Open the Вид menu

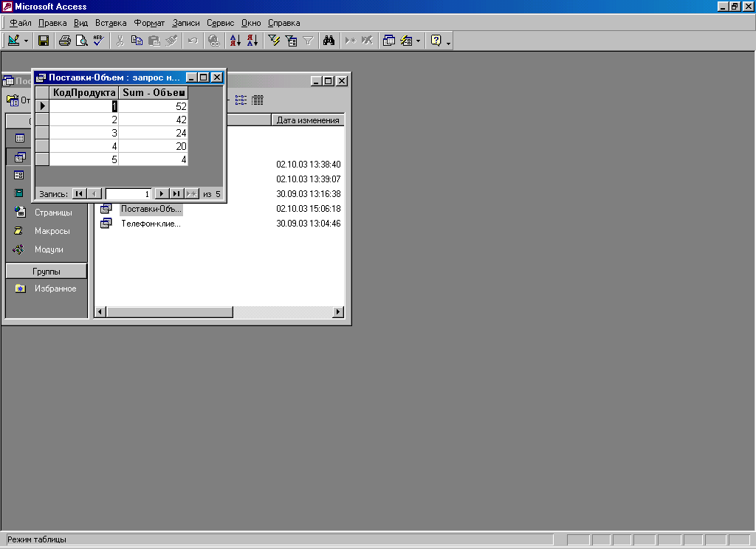(x=80, y=23)
